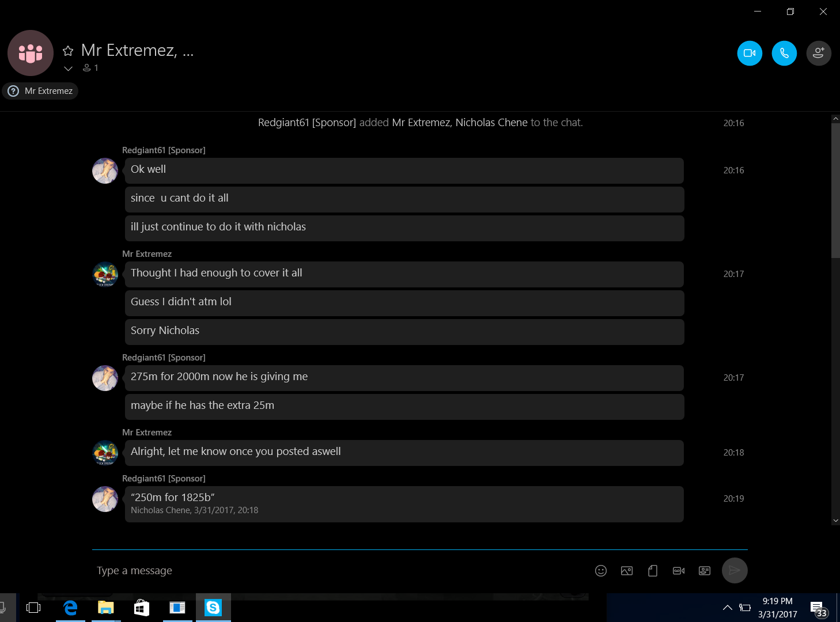The width and height of the screenshot is (840, 622).
Task: Send contact info card
Action: (705, 571)
